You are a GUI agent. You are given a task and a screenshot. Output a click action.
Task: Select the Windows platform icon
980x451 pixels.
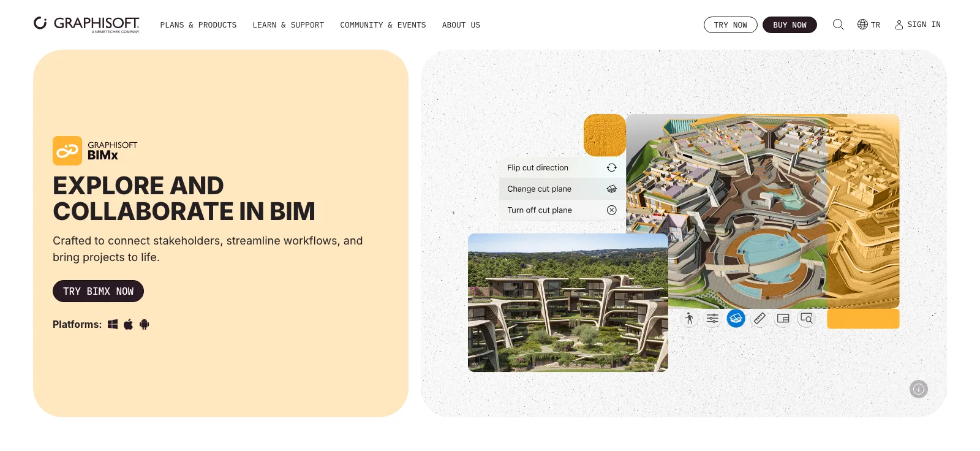pos(113,324)
